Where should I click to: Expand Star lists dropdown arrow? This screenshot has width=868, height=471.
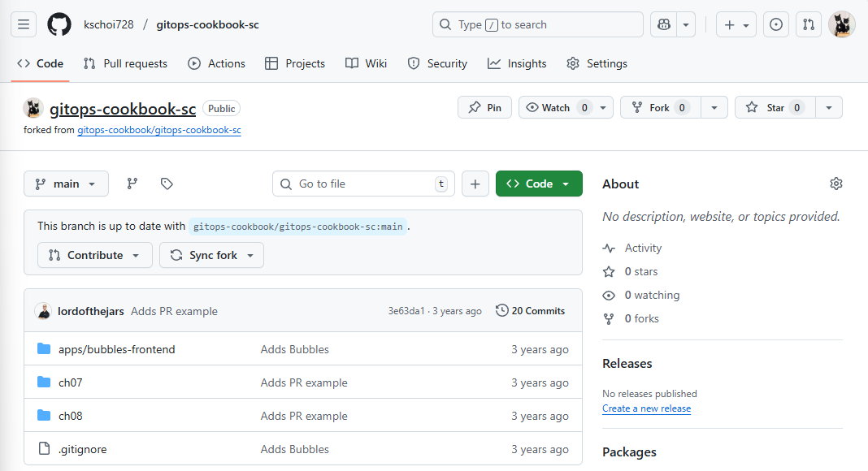[x=829, y=107]
